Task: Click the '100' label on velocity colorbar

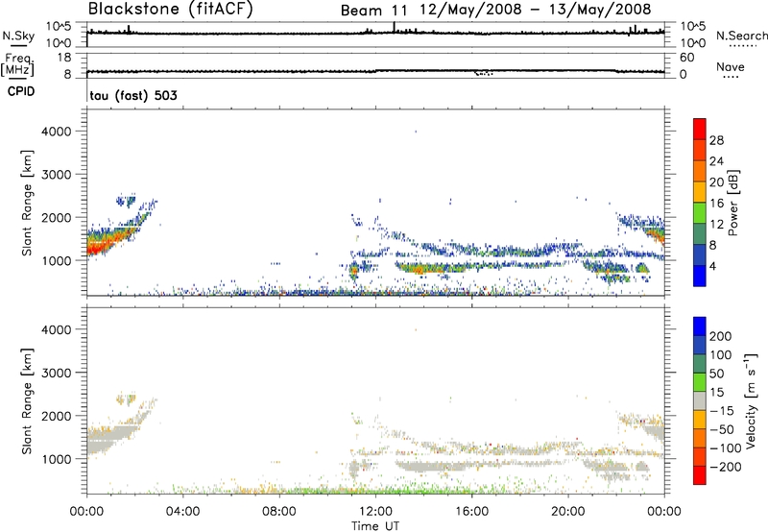Action: click(x=721, y=354)
